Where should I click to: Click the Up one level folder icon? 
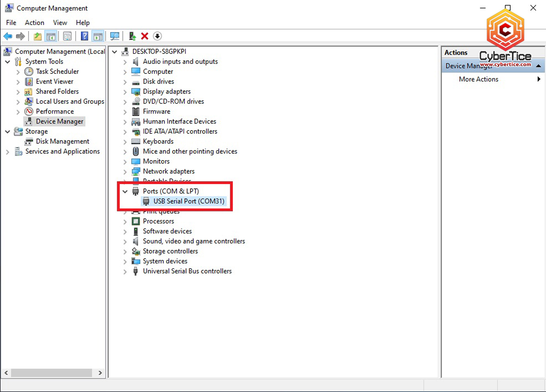tap(37, 36)
